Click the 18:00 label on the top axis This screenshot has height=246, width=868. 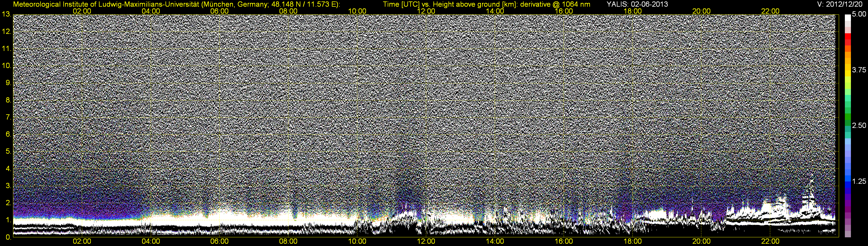[633, 11]
